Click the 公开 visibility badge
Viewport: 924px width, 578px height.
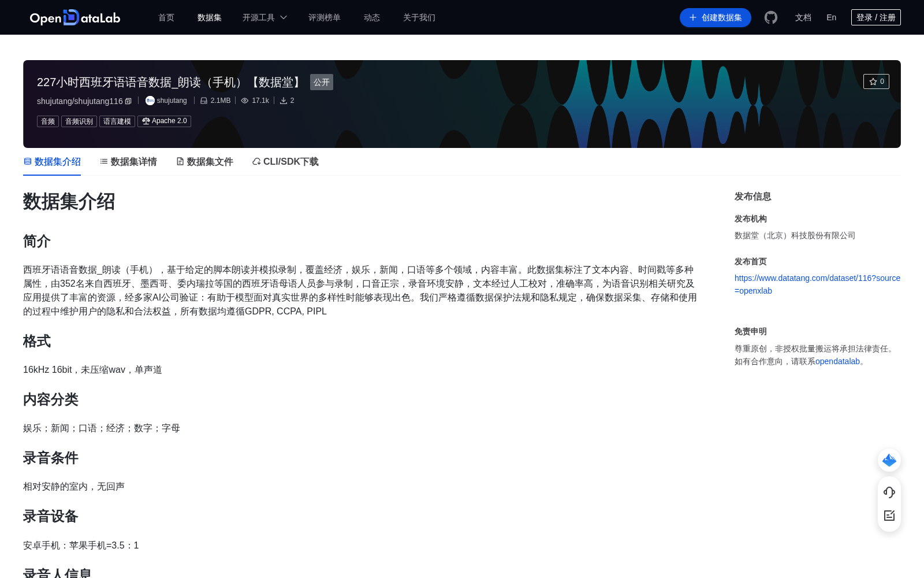322,82
